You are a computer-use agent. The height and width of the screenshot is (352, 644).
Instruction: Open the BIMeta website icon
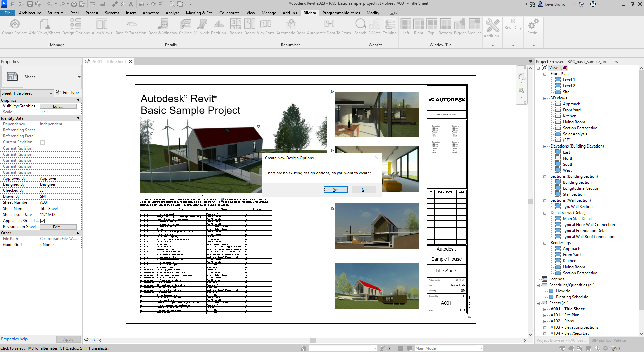(x=374, y=27)
